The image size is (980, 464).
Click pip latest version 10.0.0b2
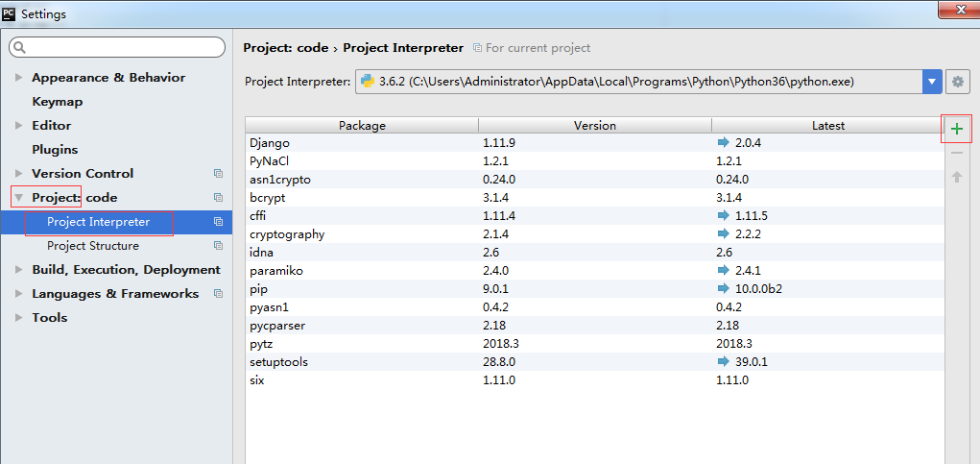tap(759, 289)
